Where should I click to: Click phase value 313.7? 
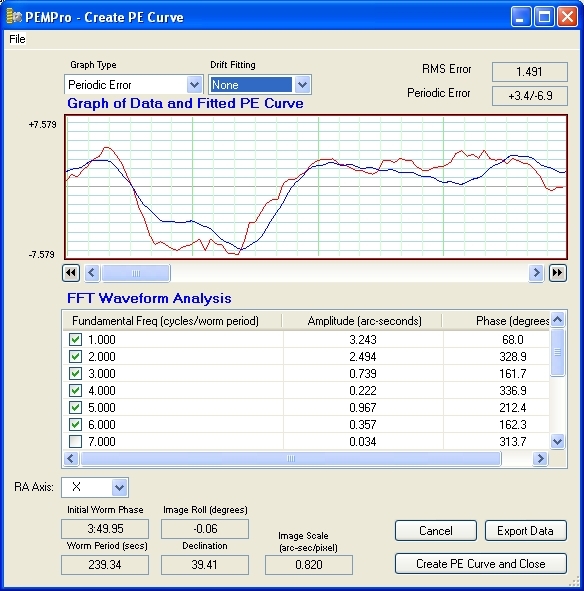tap(513, 441)
